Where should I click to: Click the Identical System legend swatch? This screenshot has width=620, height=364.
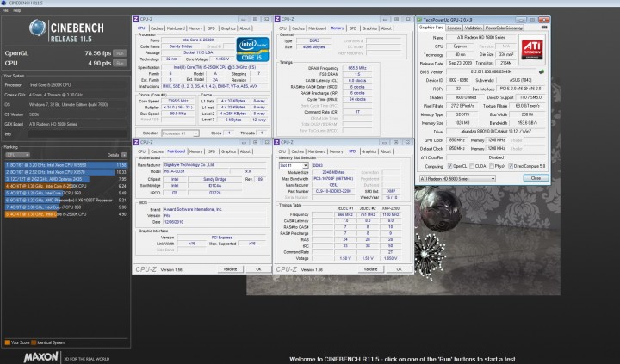pos(34,342)
